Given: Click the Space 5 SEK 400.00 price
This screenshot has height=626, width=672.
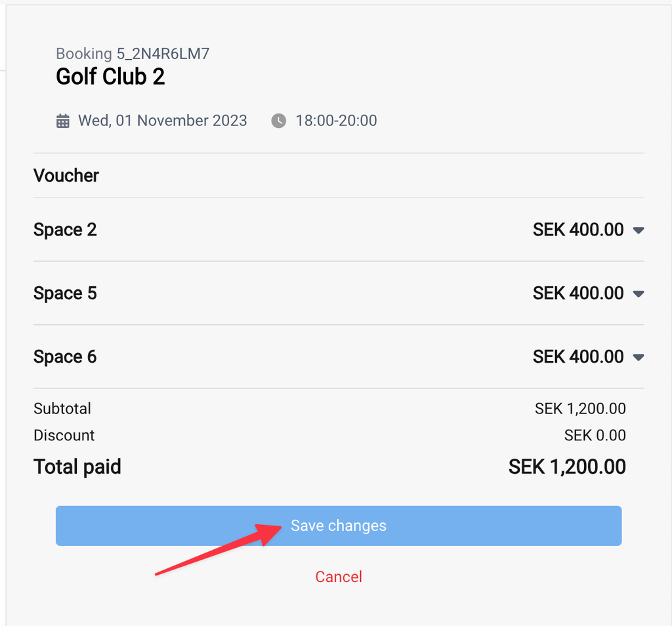Looking at the screenshot, I should (x=578, y=293).
